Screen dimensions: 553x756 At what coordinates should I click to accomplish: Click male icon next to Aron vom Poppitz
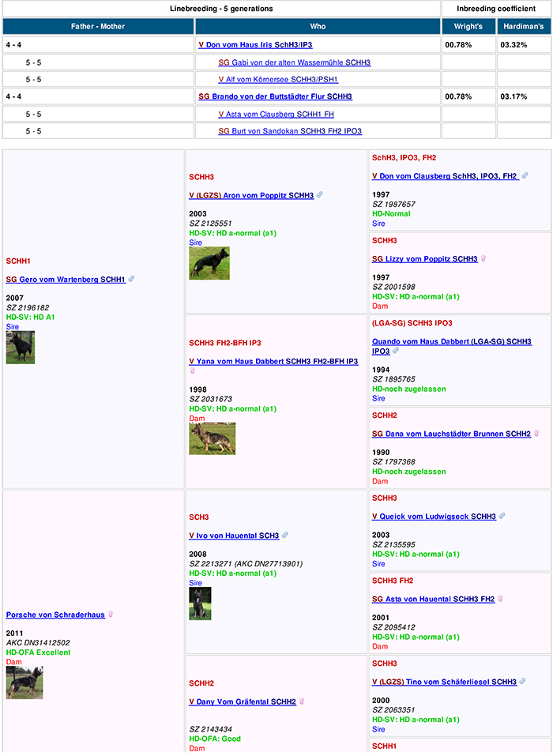[x=320, y=195]
